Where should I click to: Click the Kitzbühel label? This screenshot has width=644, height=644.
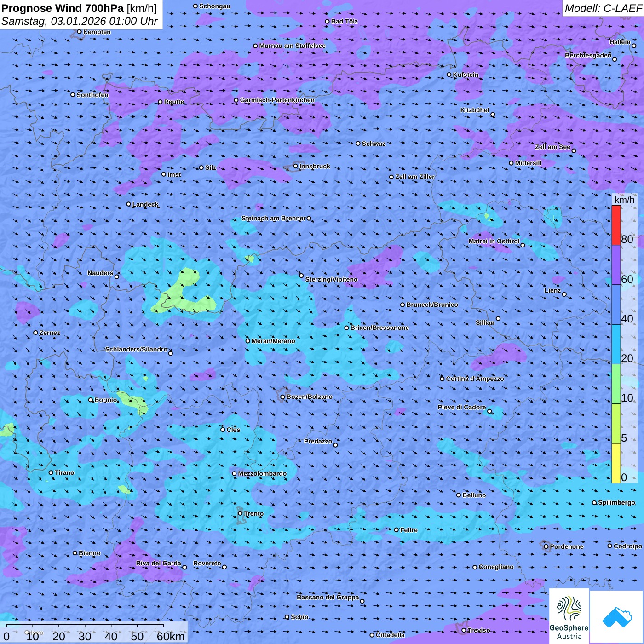pyautogui.click(x=475, y=110)
